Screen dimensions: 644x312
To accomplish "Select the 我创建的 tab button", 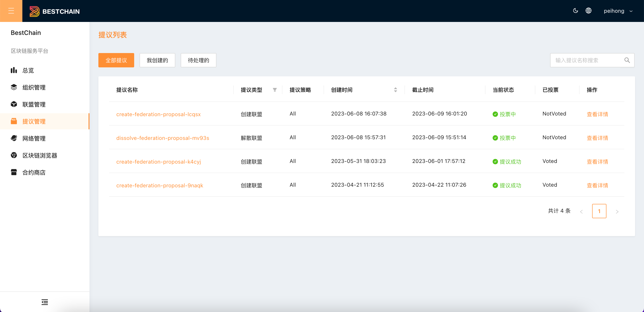I will click(x=157, y=60).
